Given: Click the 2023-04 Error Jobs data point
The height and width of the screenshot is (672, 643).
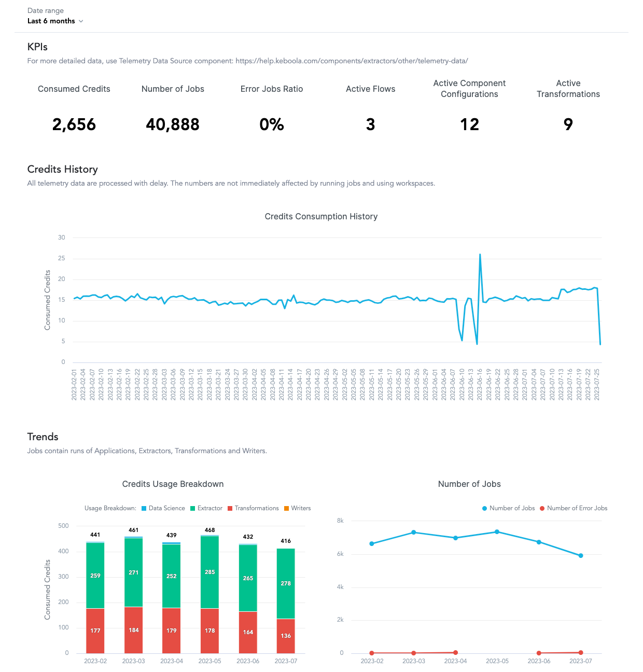Looking at the screenshot, I should pyautogui.click(x=456, y=653).
